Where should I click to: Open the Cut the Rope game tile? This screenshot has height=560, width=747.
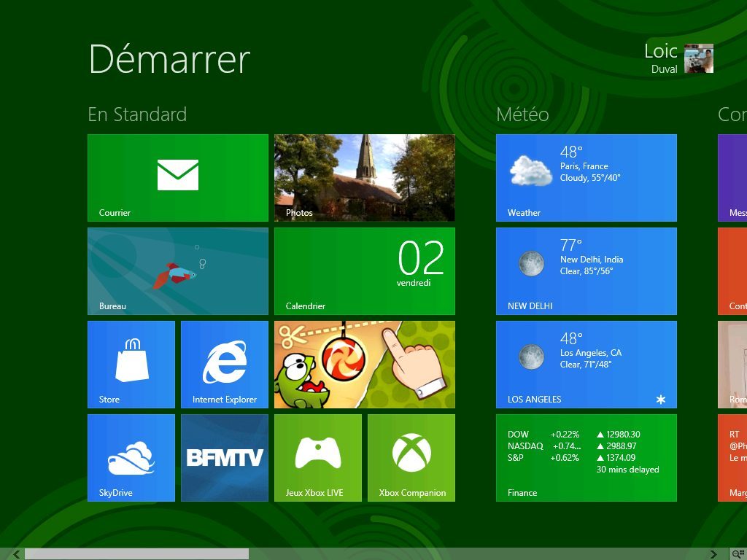point(364,364)
